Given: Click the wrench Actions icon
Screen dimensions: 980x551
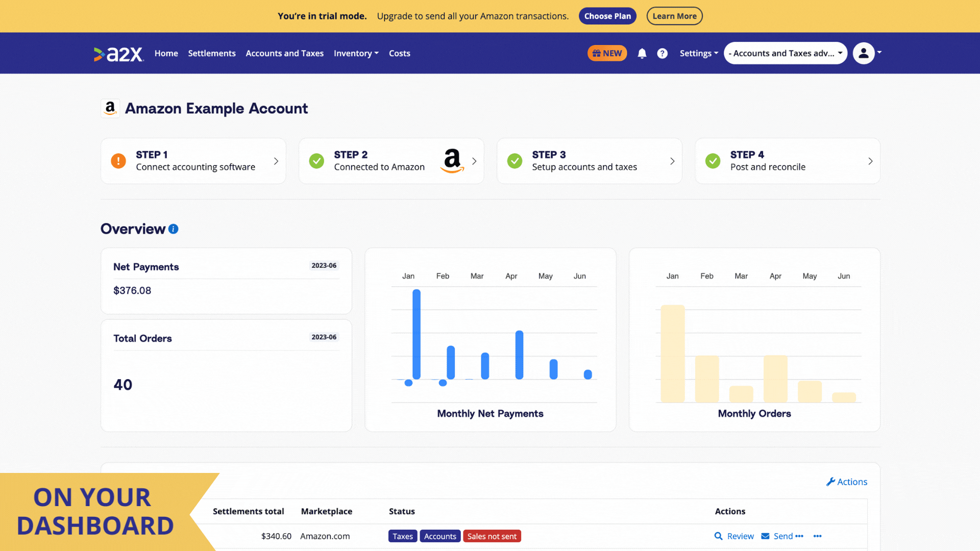Looking at the screenshot, I should click(x=830, y=482).
